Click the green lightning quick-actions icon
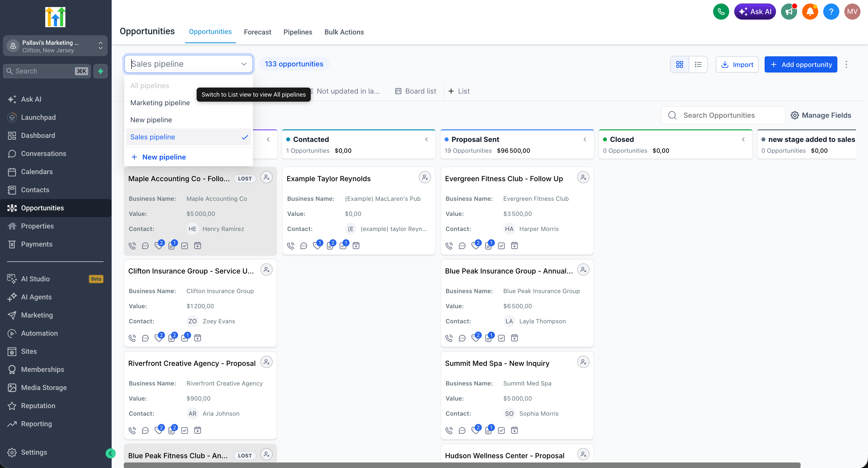Viewport: 868px width, 468px height. tap(100, 71)
